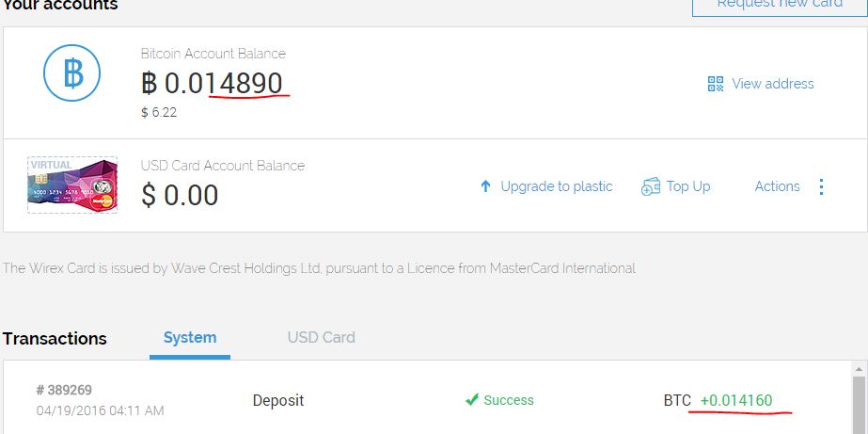
Task: Click the Top Up link
Action: click(x=688, y=186)
